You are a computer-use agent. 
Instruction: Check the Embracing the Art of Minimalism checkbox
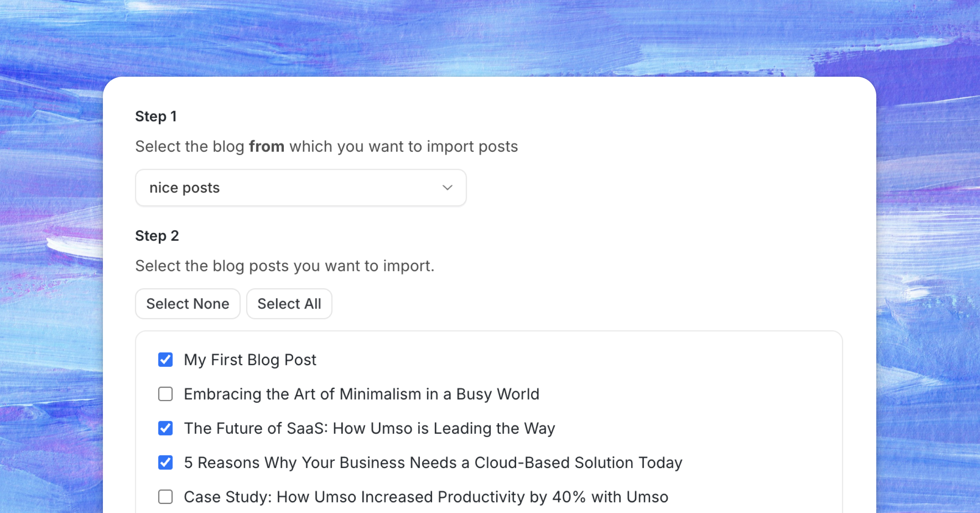tap(165, 394)
